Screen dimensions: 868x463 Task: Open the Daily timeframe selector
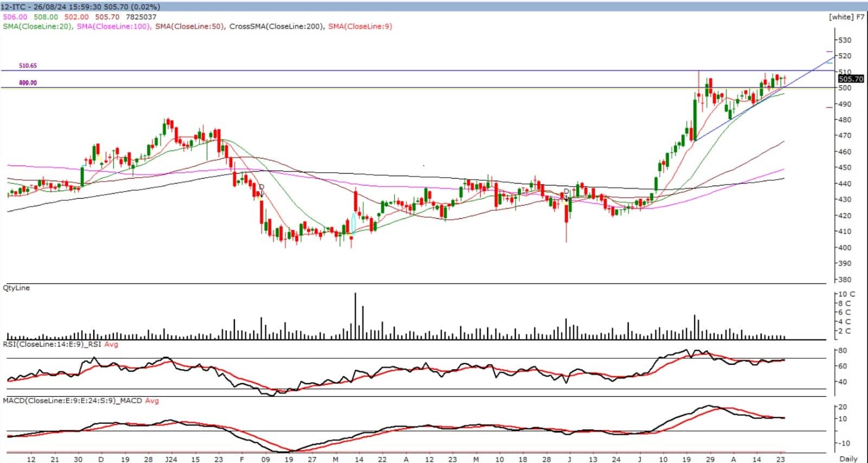tap(848, 459)
